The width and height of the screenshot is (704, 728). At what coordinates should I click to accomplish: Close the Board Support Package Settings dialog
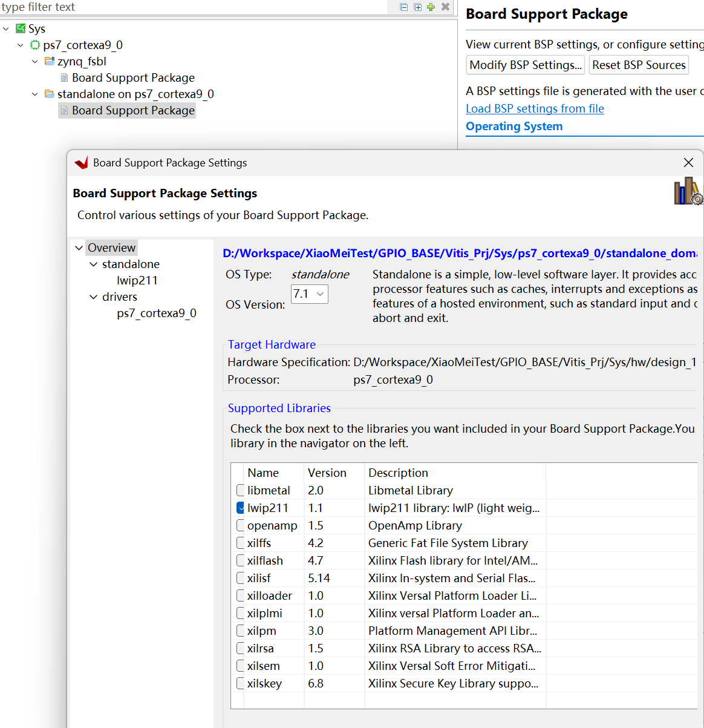688,163
